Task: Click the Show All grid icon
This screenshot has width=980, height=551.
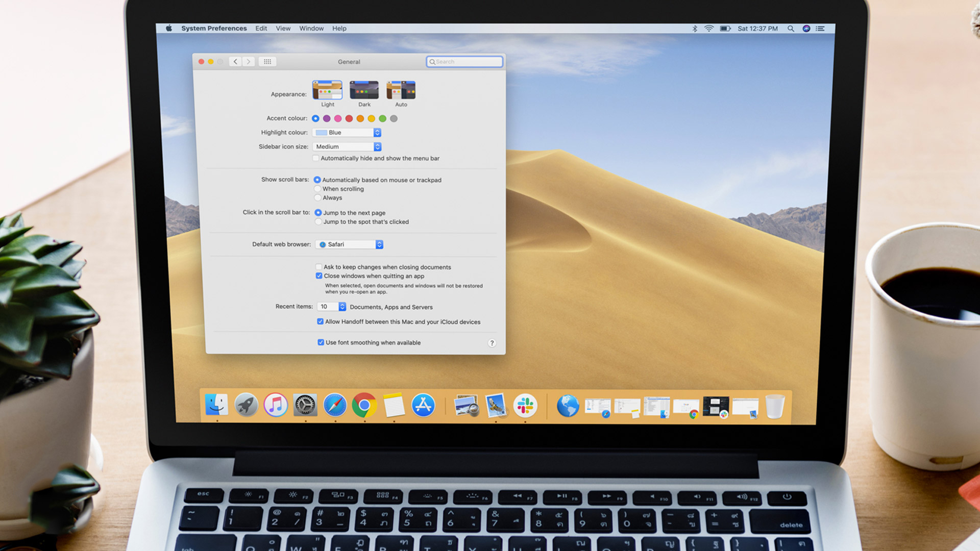Action: 267,62
